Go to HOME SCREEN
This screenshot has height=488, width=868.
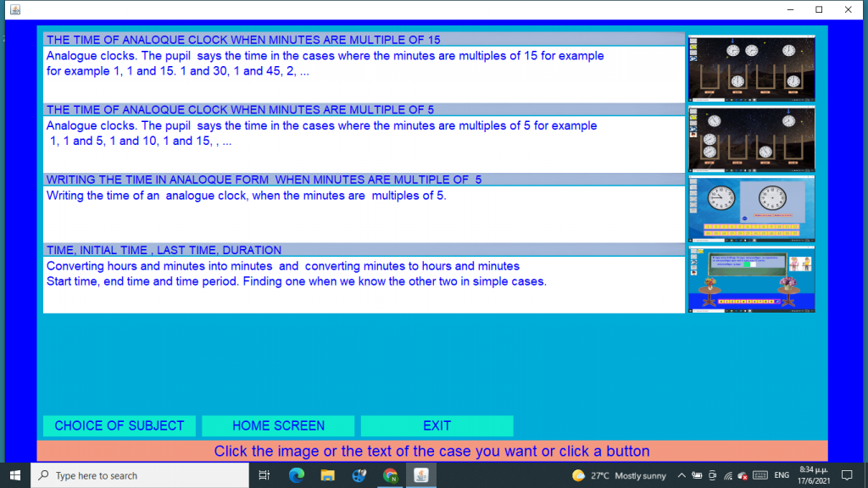pyautogui.click(x=278, y=425)
